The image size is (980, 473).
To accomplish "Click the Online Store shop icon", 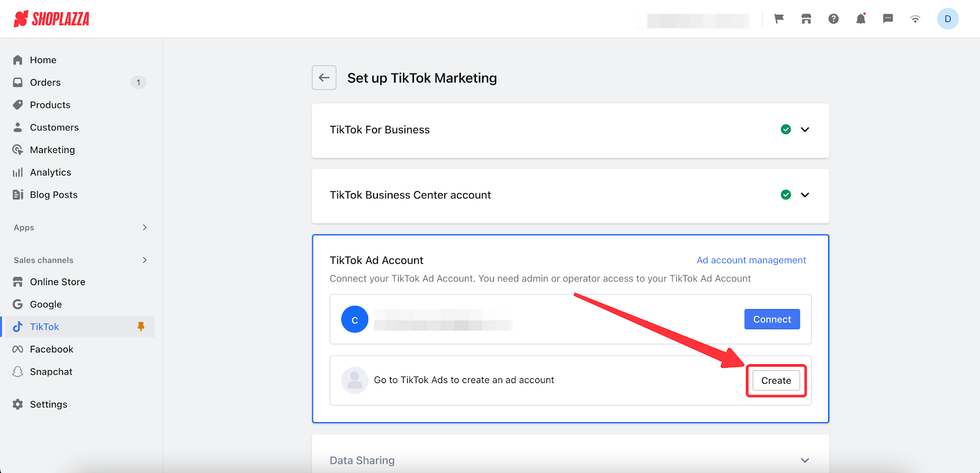I will [18, 282].
